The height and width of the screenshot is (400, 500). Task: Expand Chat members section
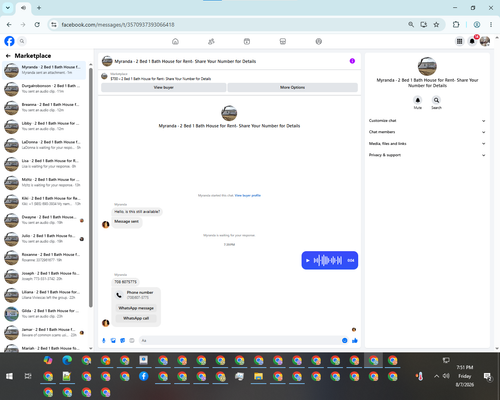(x=427, y=132)
